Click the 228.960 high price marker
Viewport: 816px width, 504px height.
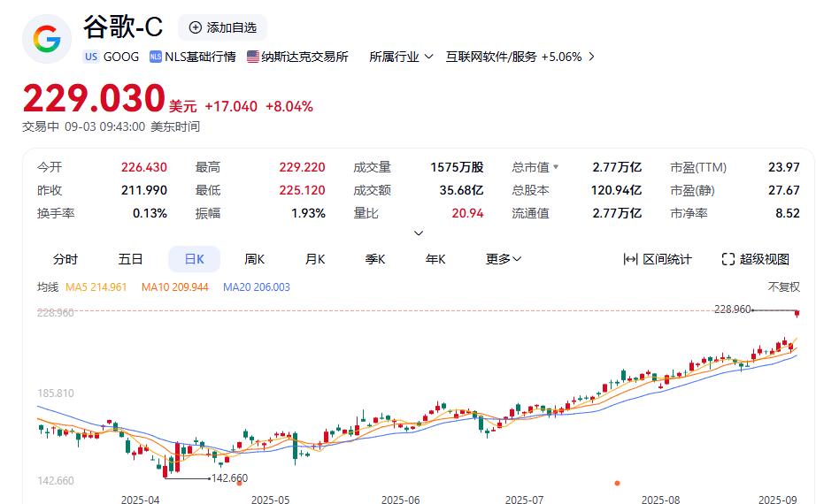click(732, 309)
